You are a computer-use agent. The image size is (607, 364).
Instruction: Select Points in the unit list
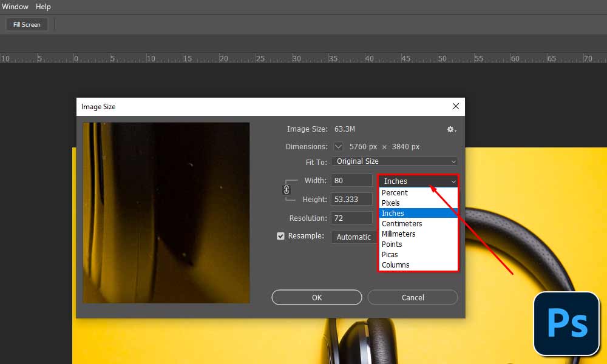click(418, 244)
